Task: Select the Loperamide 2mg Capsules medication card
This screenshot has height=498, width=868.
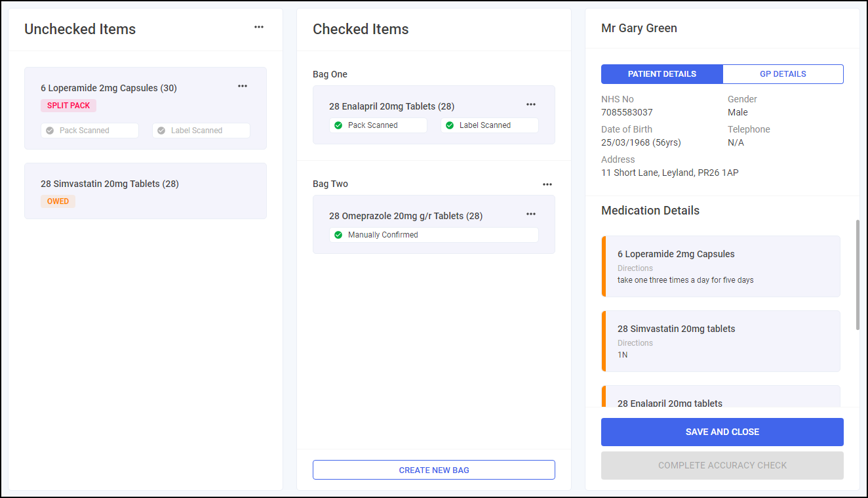Action: coord(721,266)
